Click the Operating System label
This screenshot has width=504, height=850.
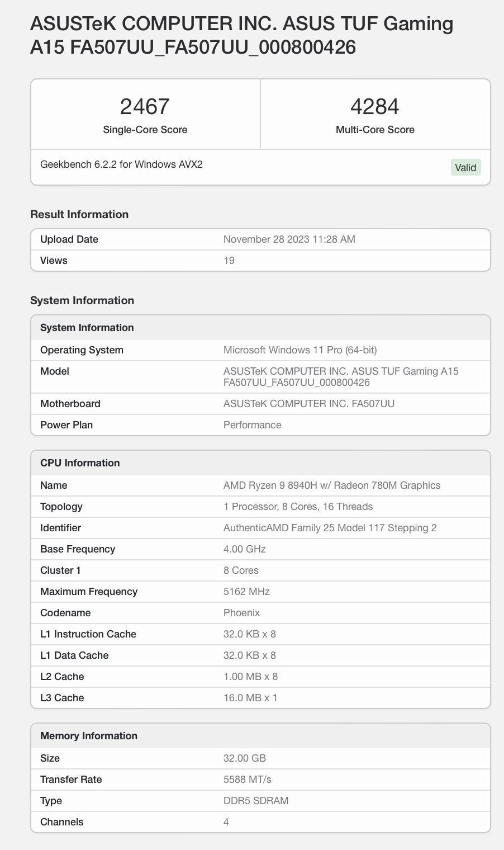click(82, 350)
